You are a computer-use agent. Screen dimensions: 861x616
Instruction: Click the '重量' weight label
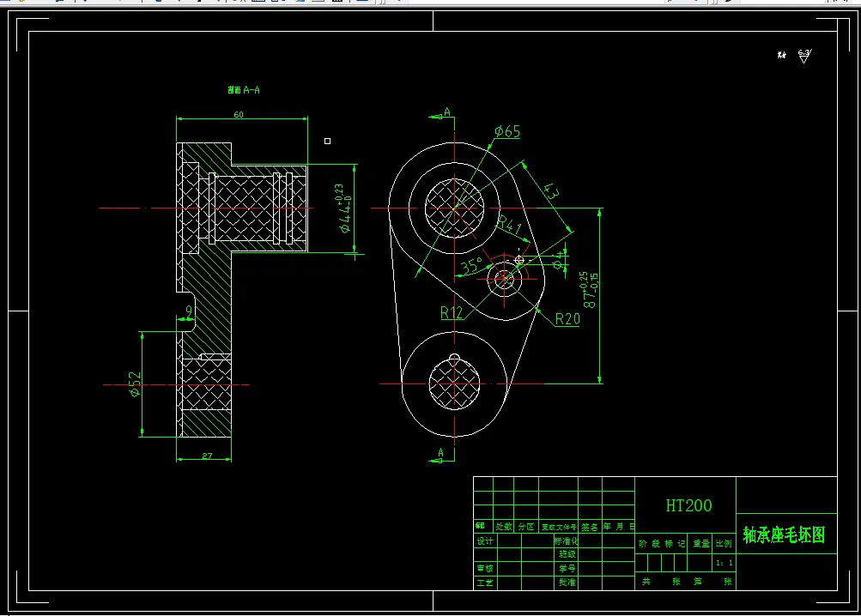[x=701, y=544]
